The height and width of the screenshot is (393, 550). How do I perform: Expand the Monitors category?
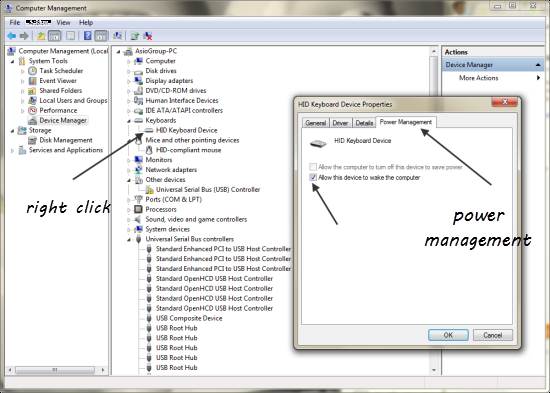pyautogui.click(x=129, y=160)
